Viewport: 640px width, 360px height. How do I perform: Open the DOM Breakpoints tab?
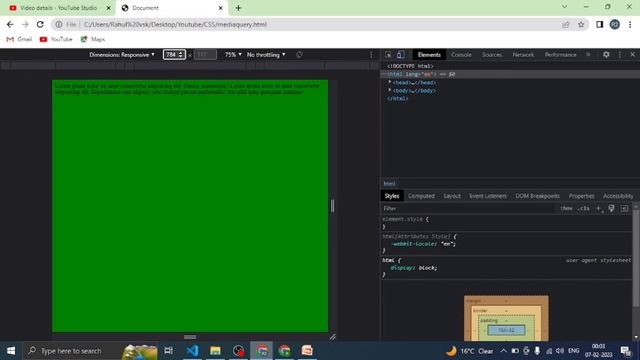[x=537, y=196]
